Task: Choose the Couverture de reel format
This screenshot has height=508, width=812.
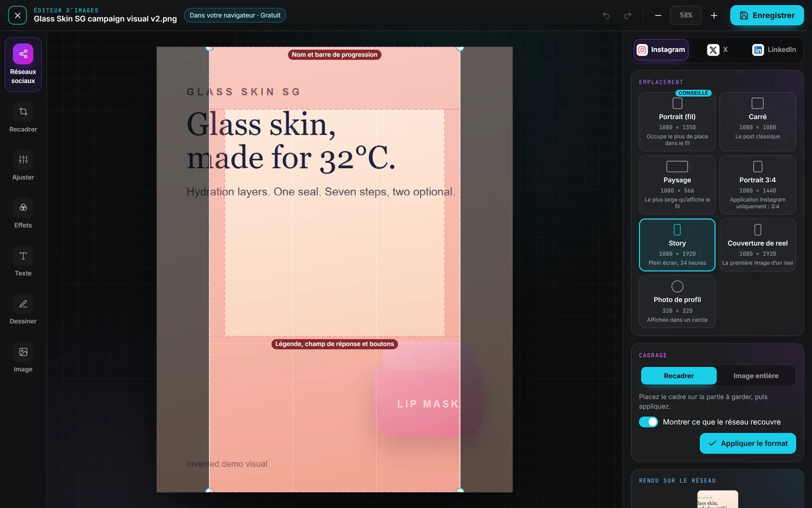Action: (x=758, y=245)
